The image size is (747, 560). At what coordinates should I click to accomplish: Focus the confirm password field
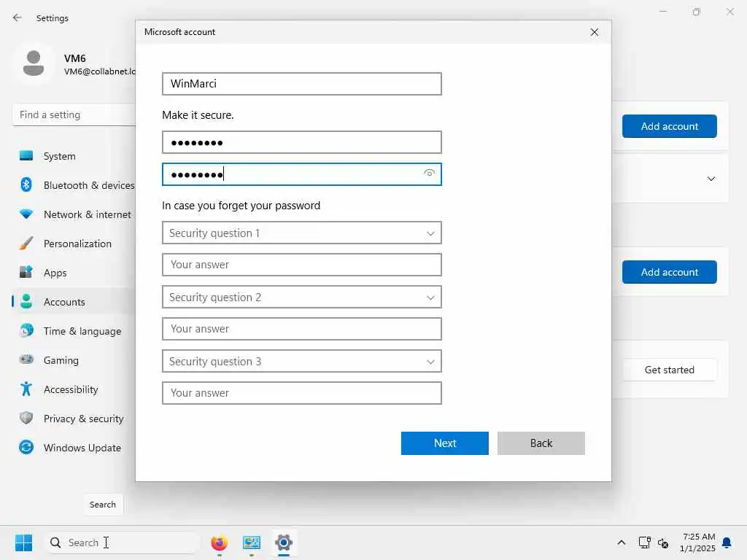301,174
